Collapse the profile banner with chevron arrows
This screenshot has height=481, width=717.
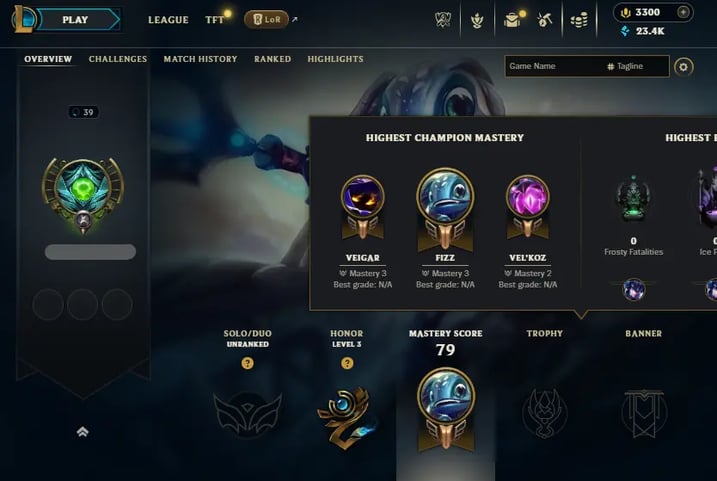coord(83,432)
